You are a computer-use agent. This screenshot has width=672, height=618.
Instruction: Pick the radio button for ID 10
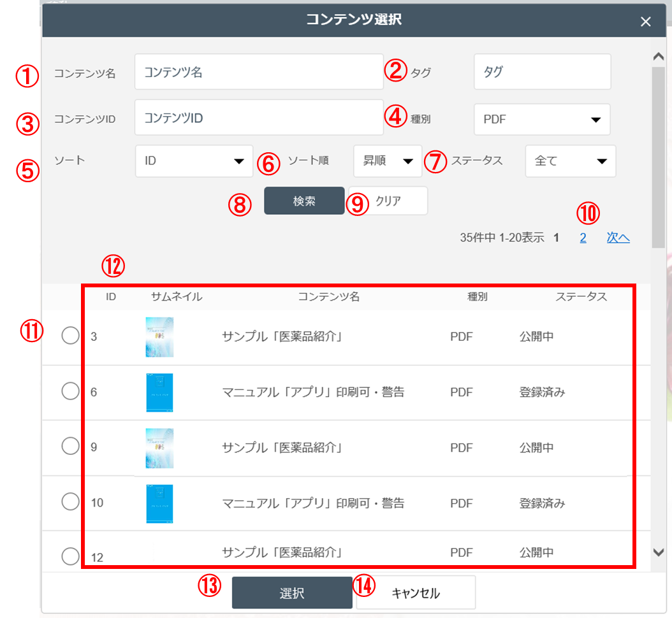(x=70, y=502)
